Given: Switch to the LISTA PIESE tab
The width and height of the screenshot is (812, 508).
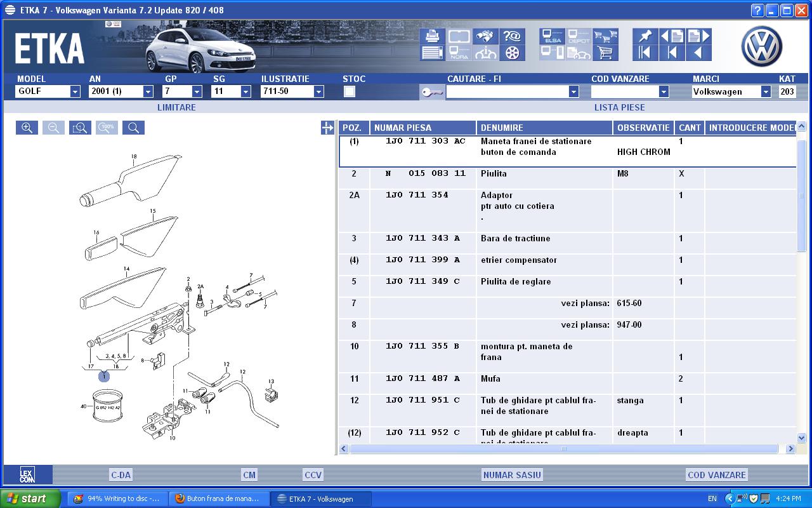Looking at the screenshot, I should [x=619, y=107].
